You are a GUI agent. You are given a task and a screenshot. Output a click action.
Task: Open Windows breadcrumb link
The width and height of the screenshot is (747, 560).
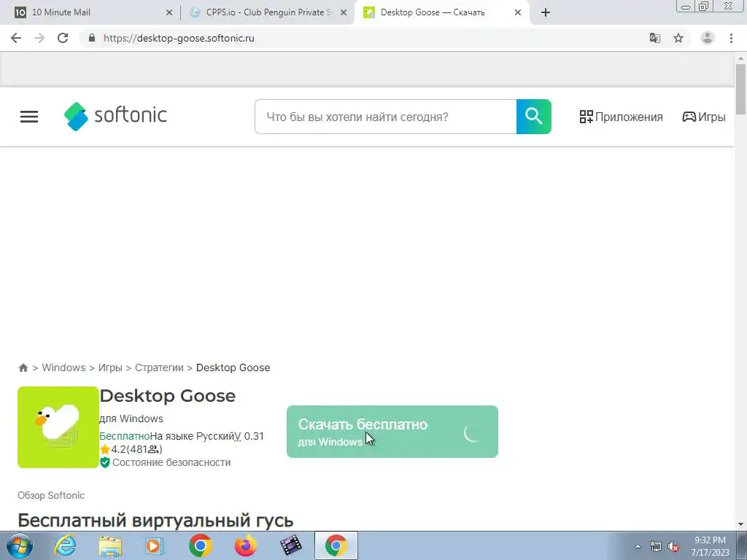[64, 367]
